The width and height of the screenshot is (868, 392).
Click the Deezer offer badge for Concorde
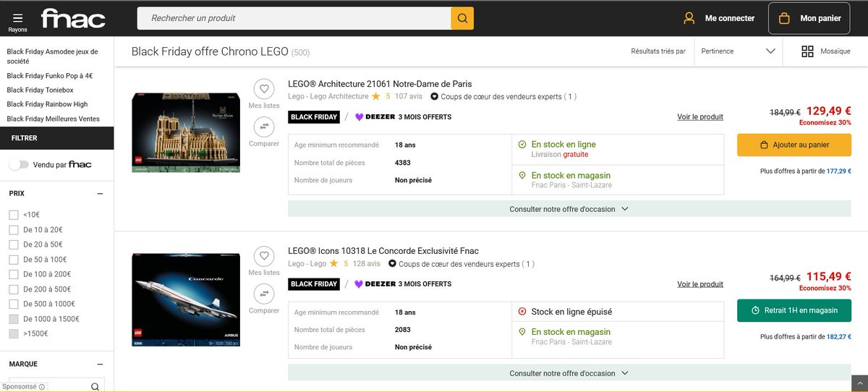pyautogui.click(x=403, y=284)
